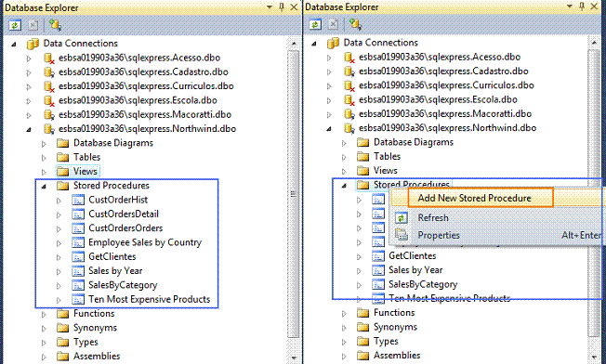Click Assemblies folder icon in left panel

62,356
